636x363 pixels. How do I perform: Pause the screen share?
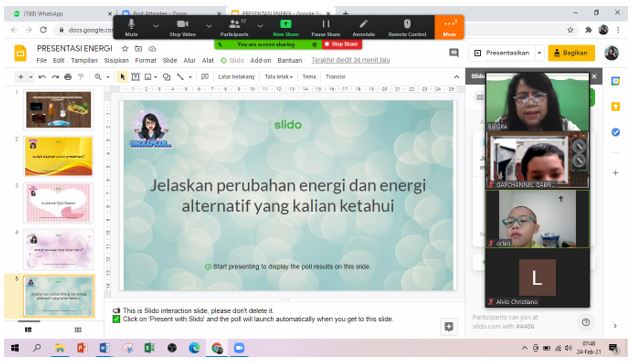point(326,27)
